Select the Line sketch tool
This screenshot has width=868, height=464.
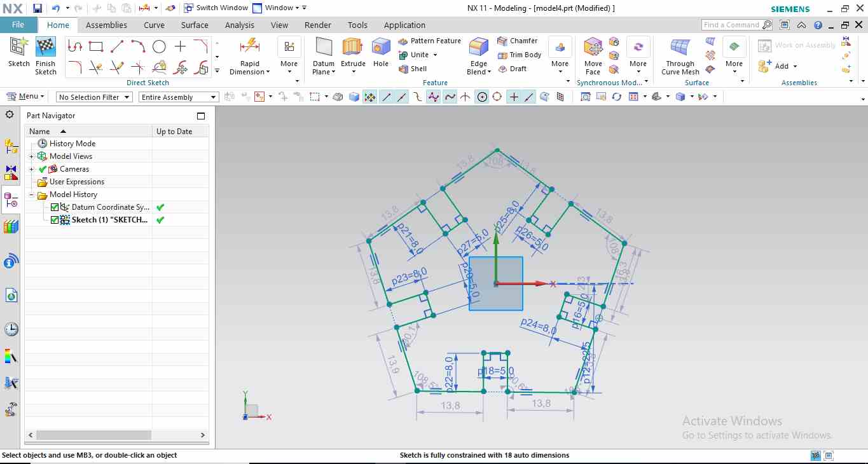(117, 46)
